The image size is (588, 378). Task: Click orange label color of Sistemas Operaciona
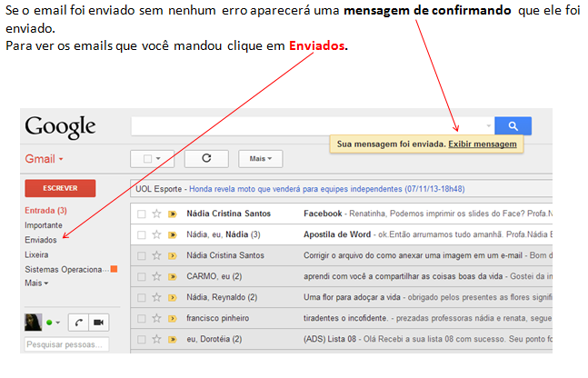114,269
